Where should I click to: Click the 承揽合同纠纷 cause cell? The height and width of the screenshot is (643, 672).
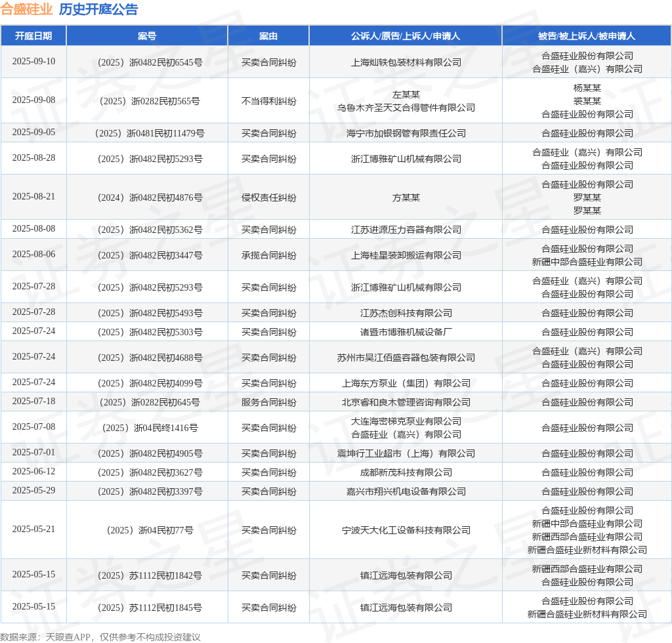point(268,255)
